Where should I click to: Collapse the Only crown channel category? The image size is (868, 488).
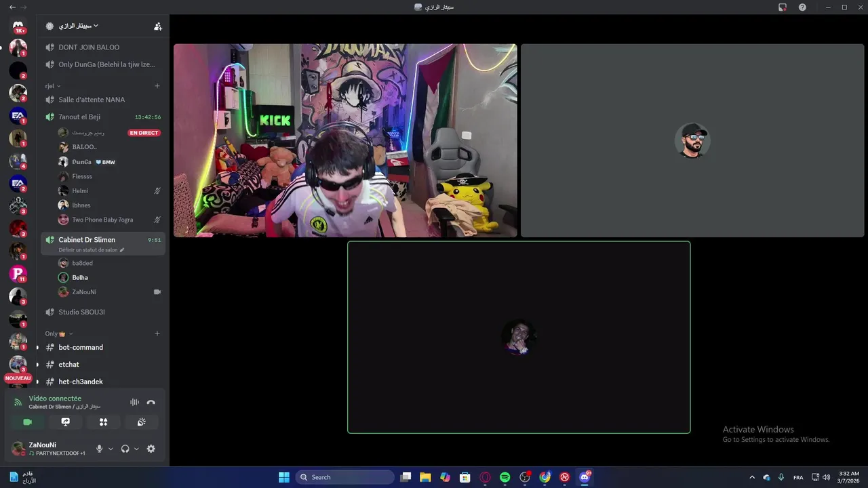pyautogui.click(x=59, y=333)
